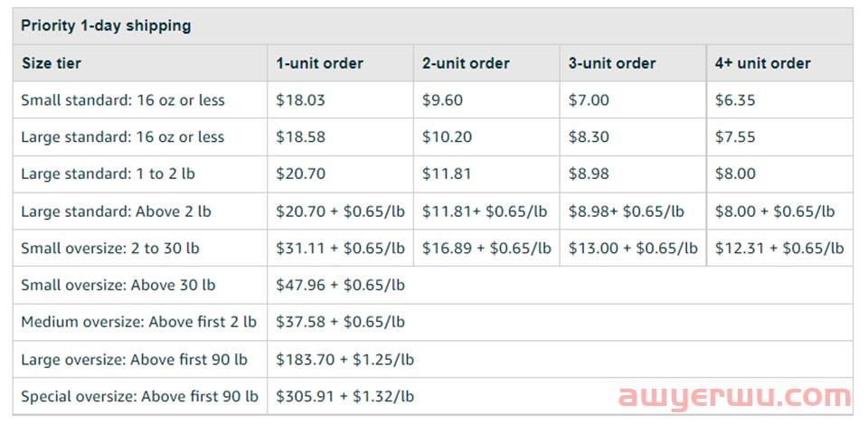Click the $10.20 price cell
This screenshot has height=424, width=868.
click(443, 137)
